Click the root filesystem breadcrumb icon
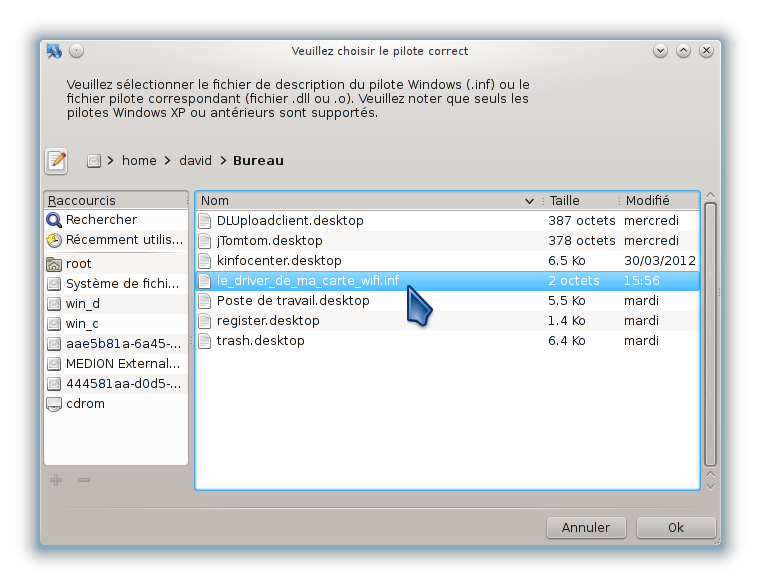This screenshot has width=761, height=585. [94, 161]
